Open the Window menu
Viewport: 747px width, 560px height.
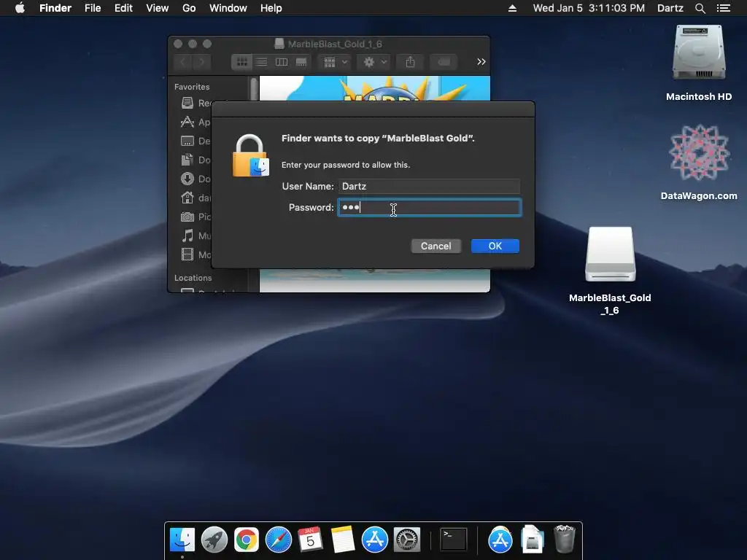click(x=228, y=8)
